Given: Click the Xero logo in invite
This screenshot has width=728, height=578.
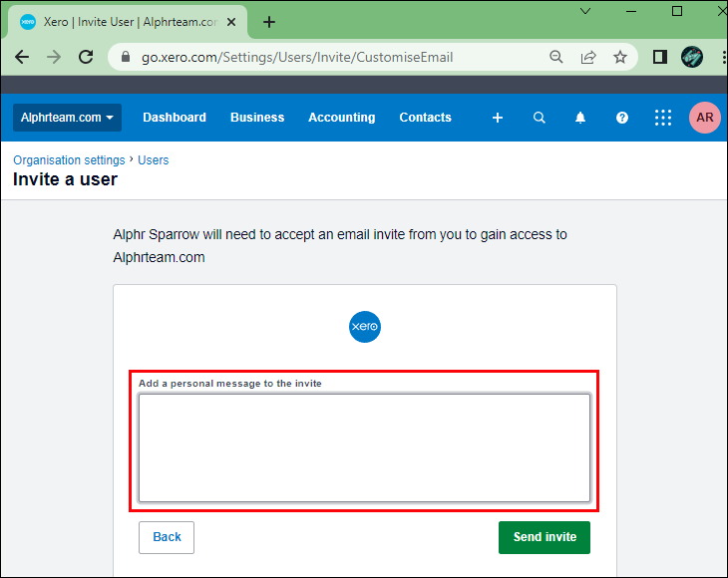Looking at the screenshot, I should tap(365, 327).
